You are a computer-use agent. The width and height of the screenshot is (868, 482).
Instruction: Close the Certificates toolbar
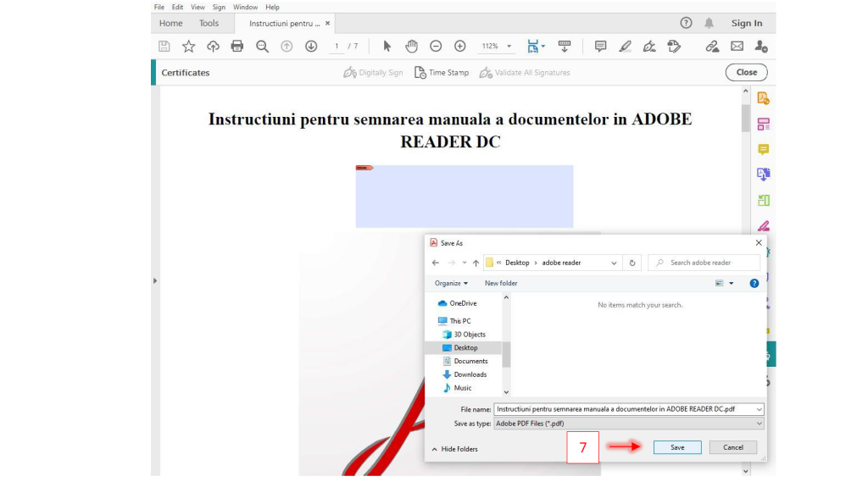click(746, 73)
